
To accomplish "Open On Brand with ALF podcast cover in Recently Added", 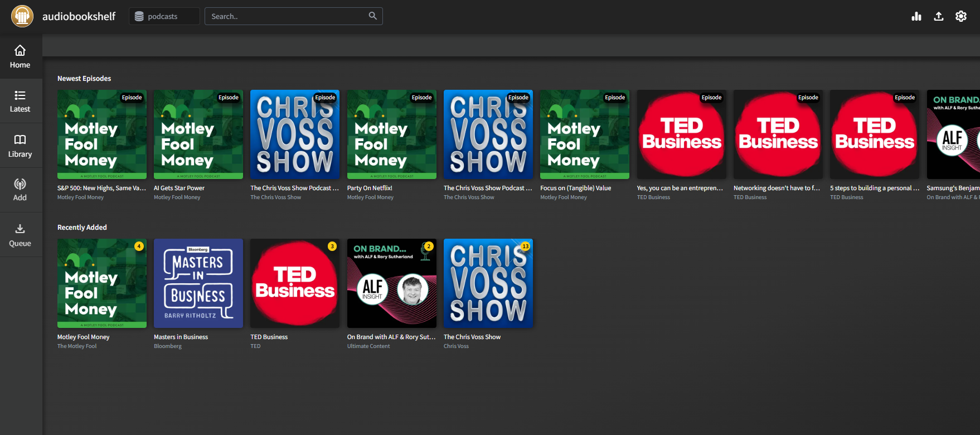I will point(392,283).
